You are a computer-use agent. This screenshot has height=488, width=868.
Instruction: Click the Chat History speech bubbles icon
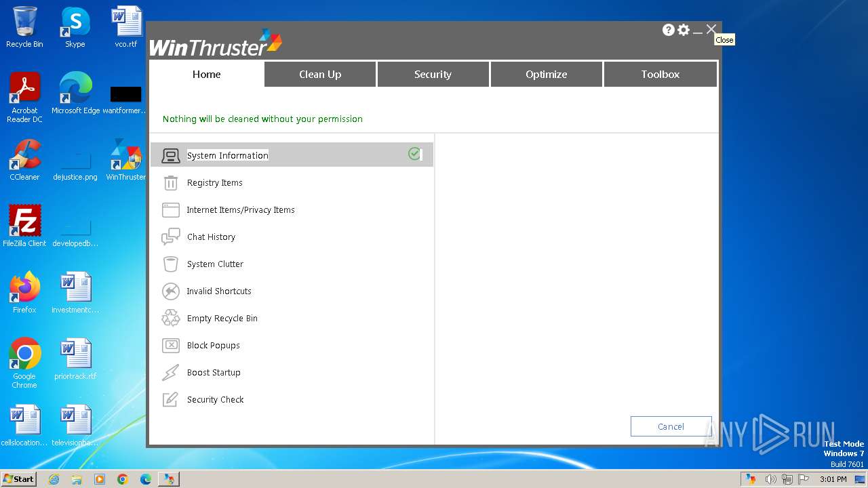[x=170, y=237]
